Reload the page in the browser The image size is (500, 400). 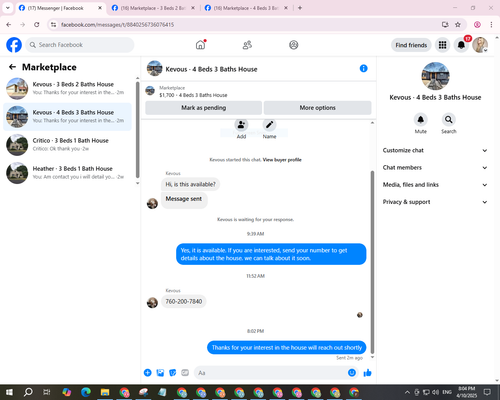click(37, 25)
